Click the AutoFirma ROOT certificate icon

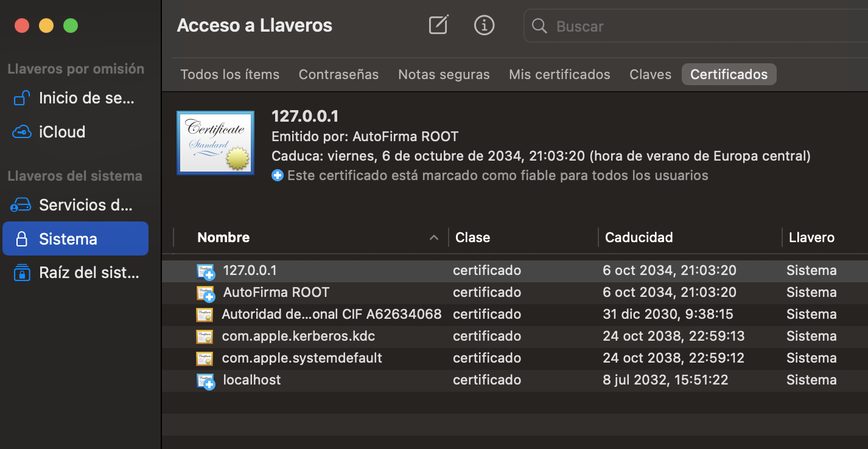(x=206, y=293)
